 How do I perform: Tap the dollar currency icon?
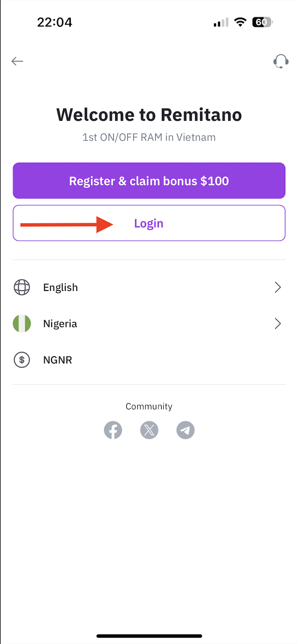22,360
